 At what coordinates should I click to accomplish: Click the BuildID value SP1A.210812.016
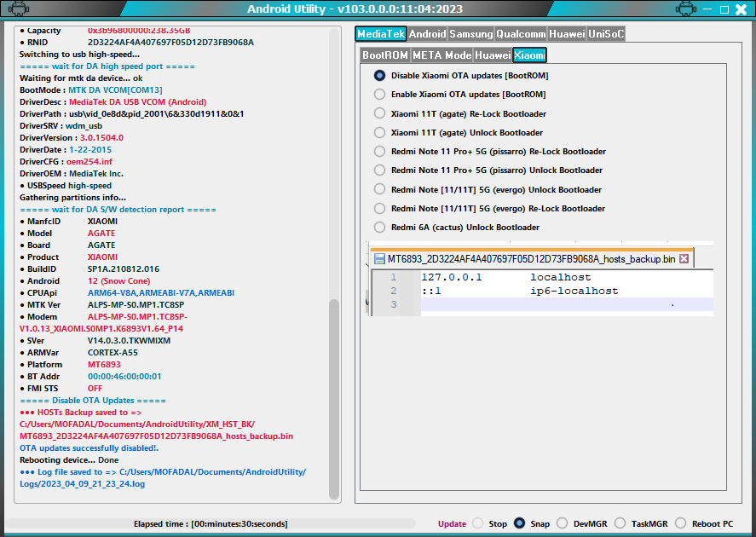point(124,269)
